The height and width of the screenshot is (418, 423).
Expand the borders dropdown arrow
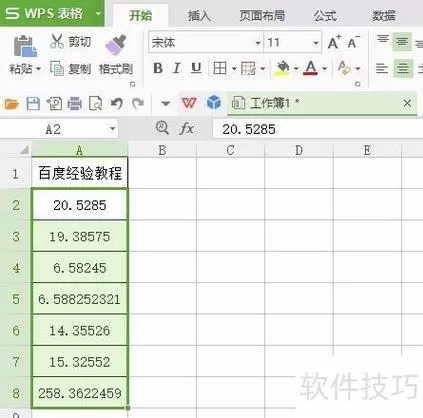234,69
